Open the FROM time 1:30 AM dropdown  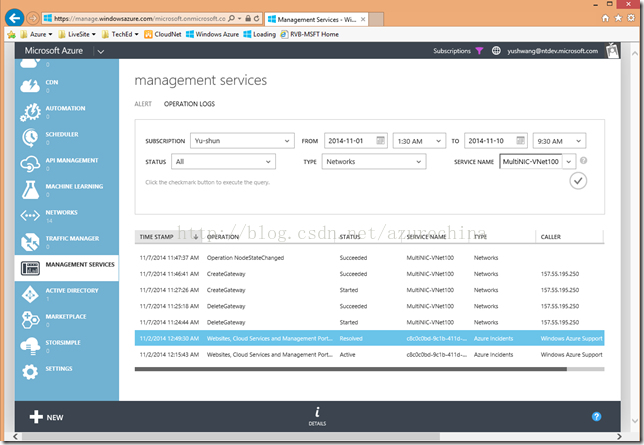point(419,141)
